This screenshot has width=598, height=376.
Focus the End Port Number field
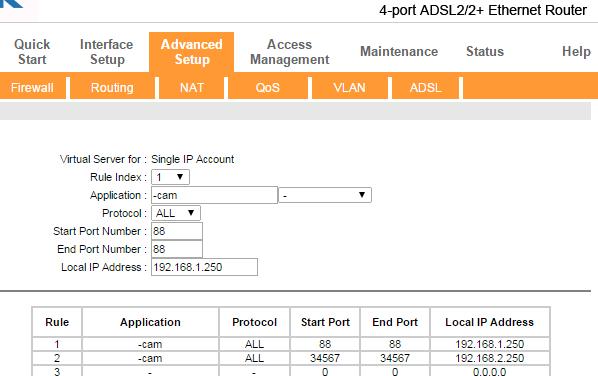click(x=177, y=249)
